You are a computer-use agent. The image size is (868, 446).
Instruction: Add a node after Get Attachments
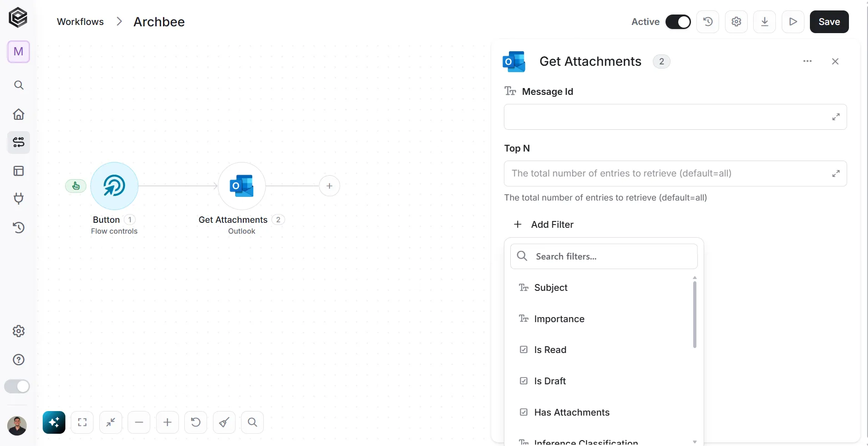click(x=330, y=186)
